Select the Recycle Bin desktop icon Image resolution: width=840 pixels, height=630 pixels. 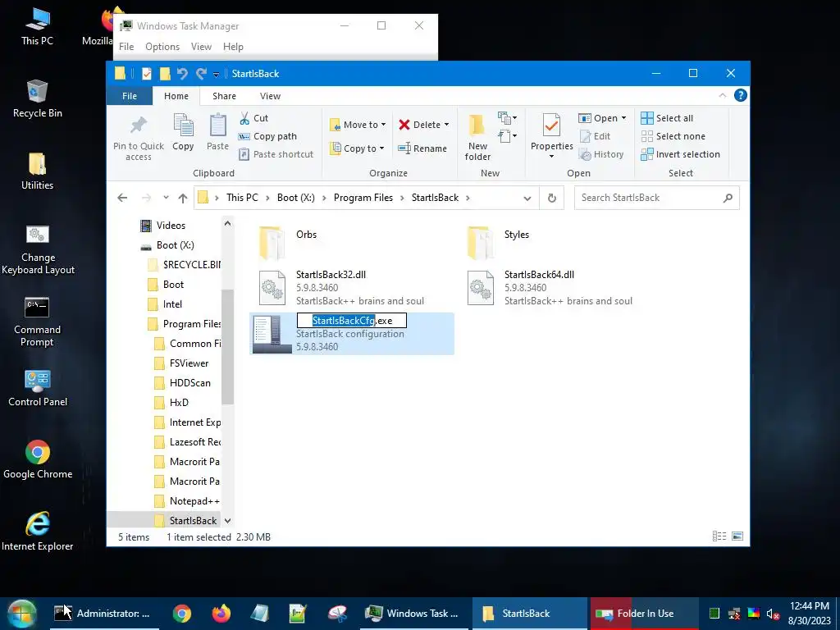pos(37,99)
